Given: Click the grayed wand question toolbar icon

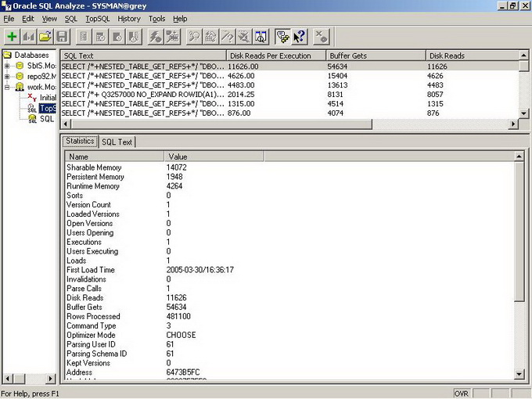Looking at the screenshot, I should tap(228, 37).
